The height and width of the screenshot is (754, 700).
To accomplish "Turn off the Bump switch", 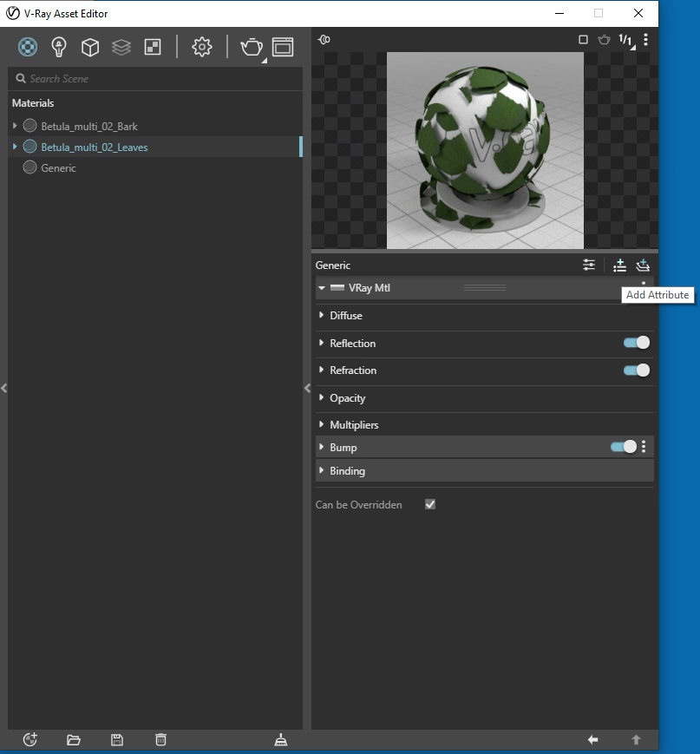I will [624, 447].
